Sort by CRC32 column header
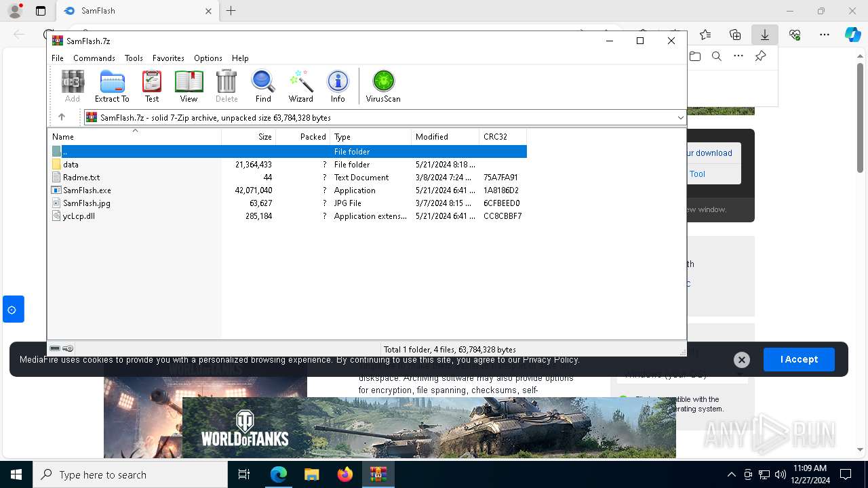 (x=502, y=137)
